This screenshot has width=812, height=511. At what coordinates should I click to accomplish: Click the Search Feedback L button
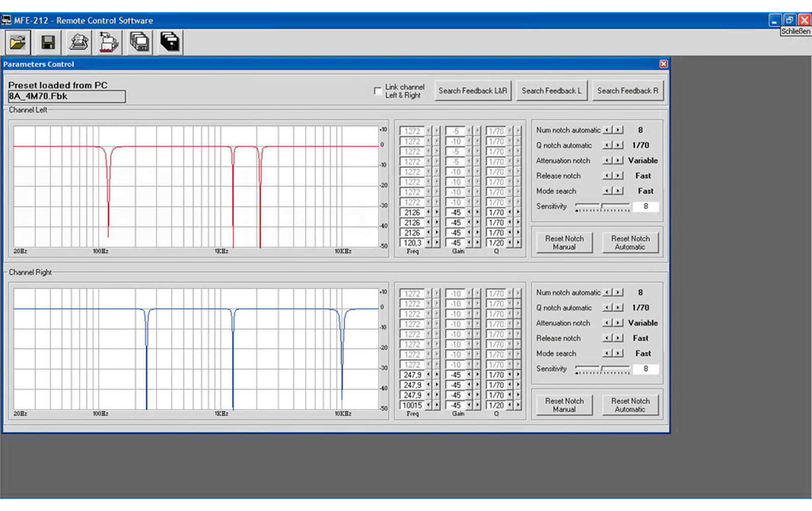coord(552,91)
